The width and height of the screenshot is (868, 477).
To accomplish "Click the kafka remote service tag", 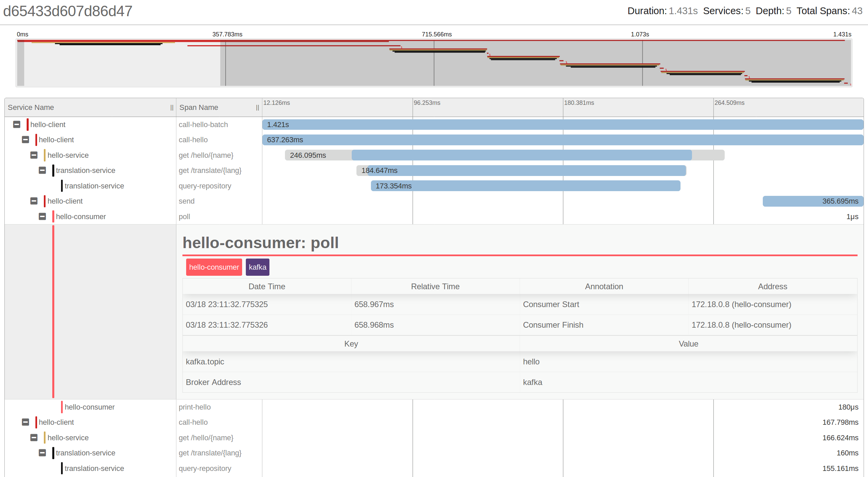I will [257, 267].
